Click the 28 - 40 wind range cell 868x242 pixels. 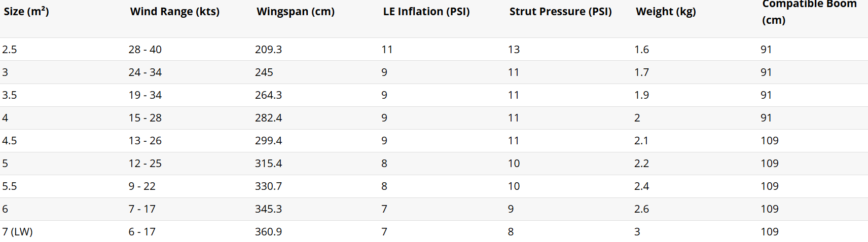pos(145,50)
